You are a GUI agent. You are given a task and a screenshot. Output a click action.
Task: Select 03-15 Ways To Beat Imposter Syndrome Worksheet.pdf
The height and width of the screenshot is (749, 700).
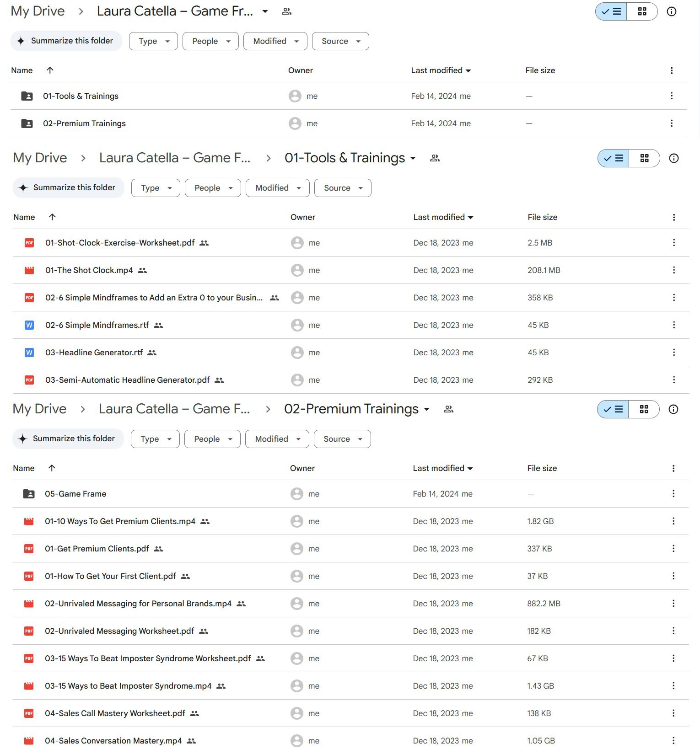pyautogui.click(x=350, y=658)
